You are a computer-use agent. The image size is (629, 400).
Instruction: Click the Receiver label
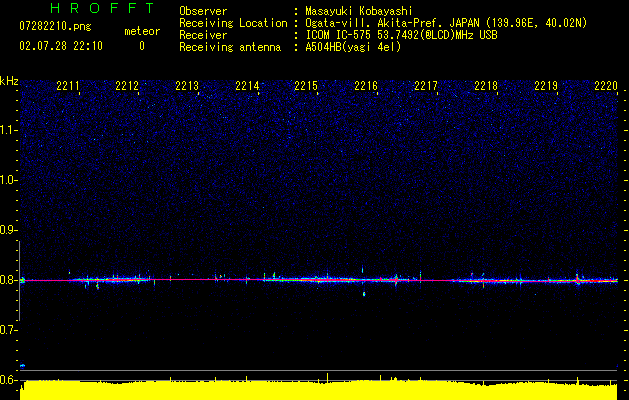203,35
